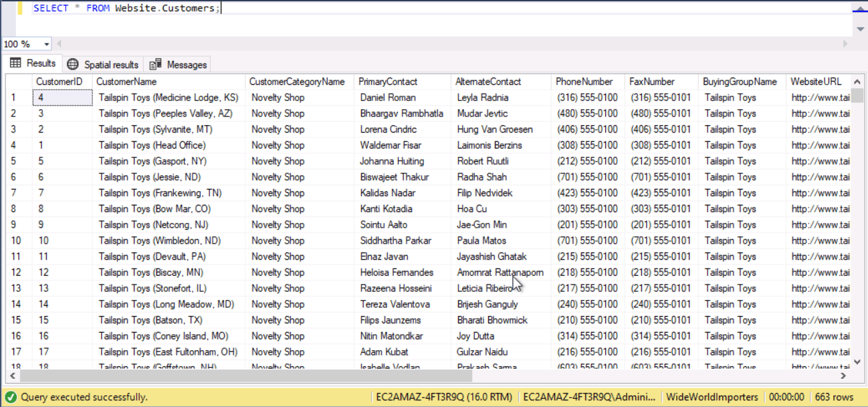Click the CustomerID column header
Viewport: 868px width, 407px height.
62,82
